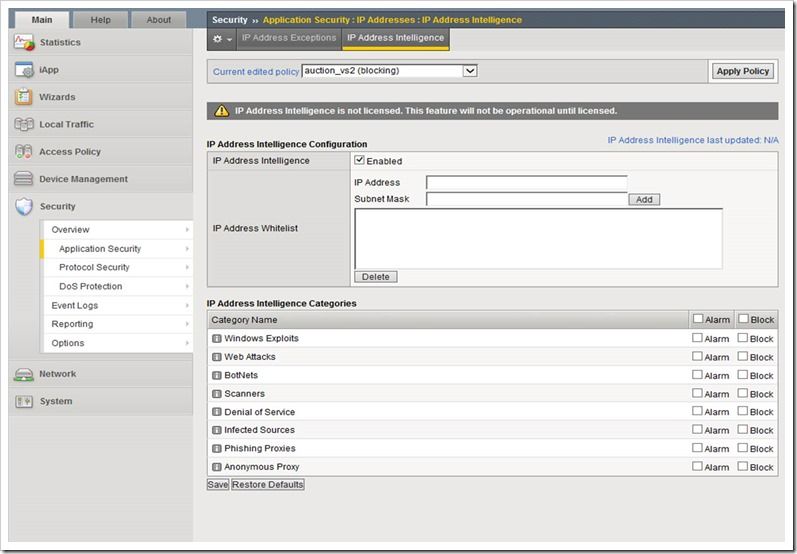Uncheck the IP Address Intelligence Enabled checkbox
Screen dimensions: 797x554
pos(360,161)
